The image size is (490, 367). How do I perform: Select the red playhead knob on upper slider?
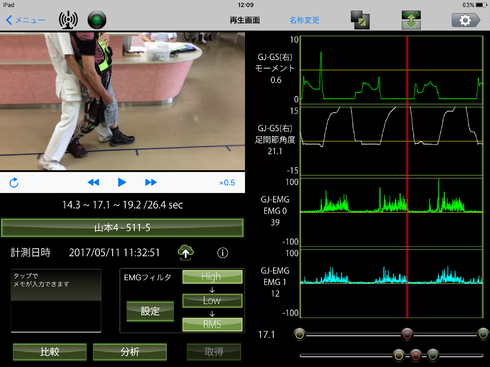(x=407, y=334)
